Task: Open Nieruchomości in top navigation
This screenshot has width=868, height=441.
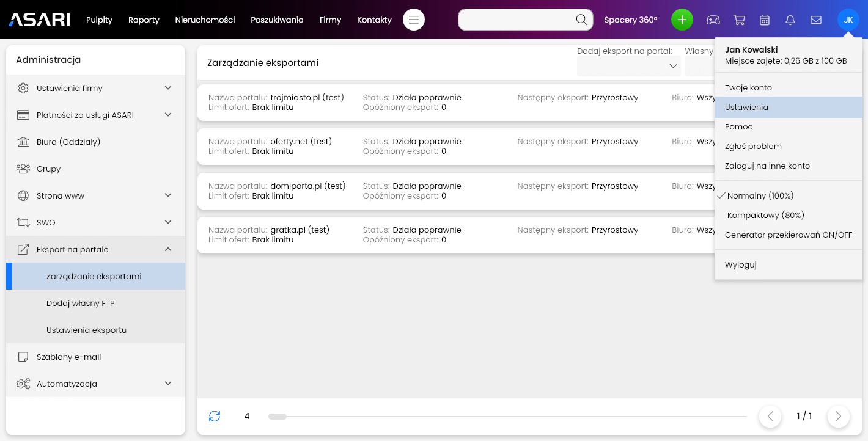Action: [205, 20]
